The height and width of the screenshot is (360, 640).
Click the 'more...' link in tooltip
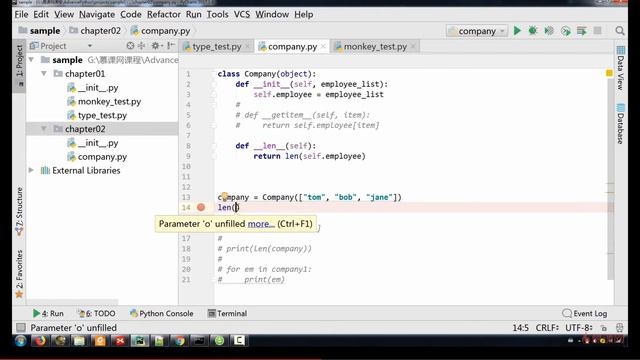click(x=261, y=224)
